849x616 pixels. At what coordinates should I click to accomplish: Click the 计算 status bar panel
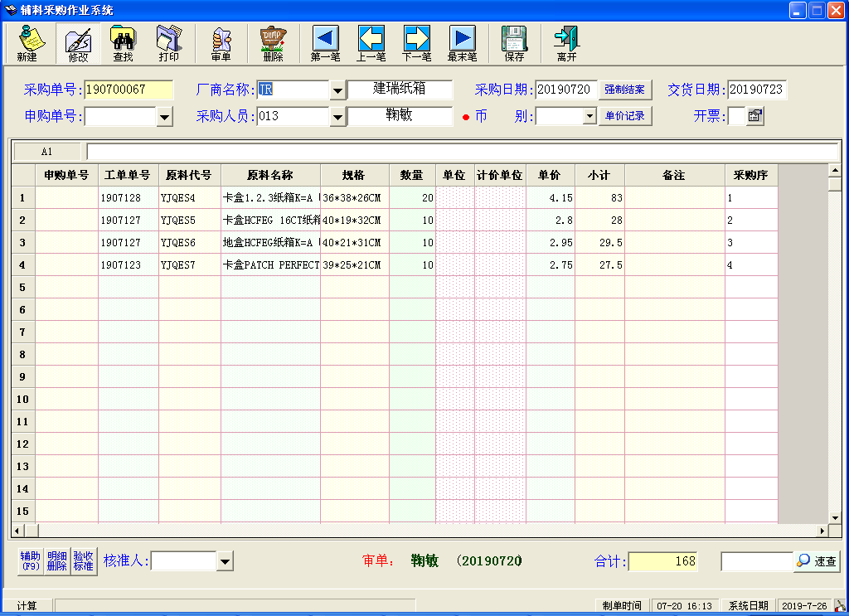click(x=27, y=606)
